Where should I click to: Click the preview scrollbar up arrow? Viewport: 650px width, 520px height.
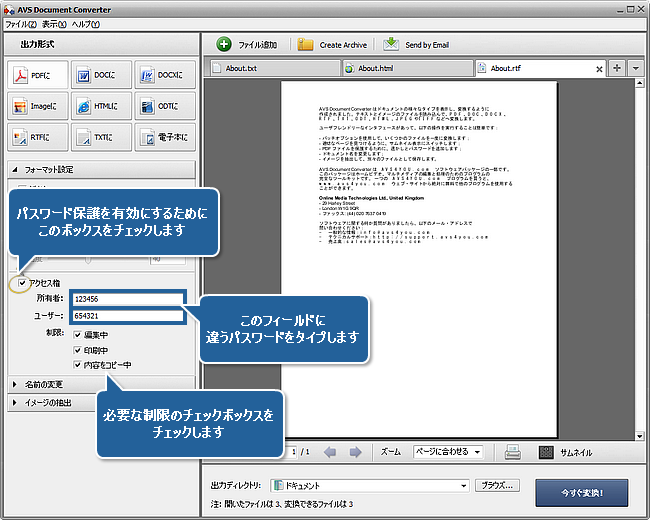point(639,83)
